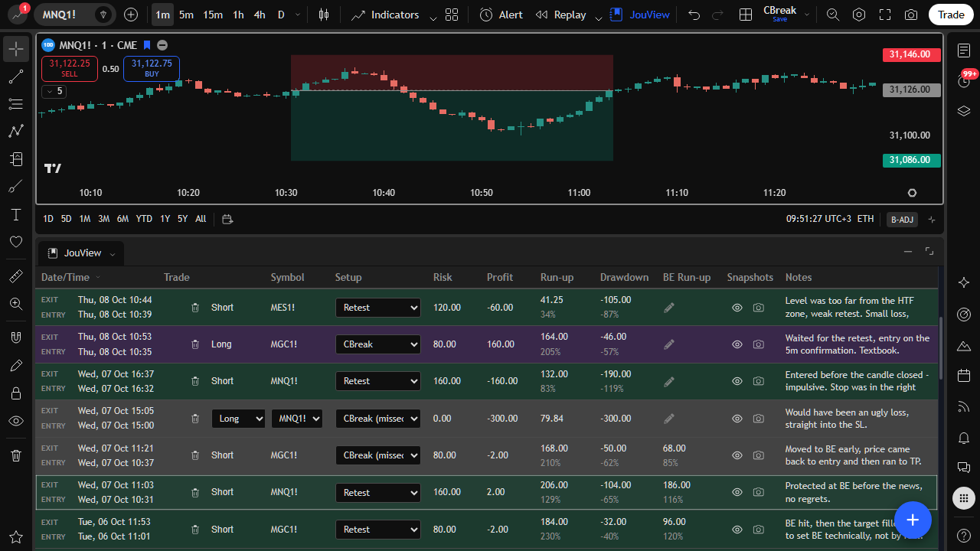
Task: Open the Fibonacci retracement tool
Action: 16,104
